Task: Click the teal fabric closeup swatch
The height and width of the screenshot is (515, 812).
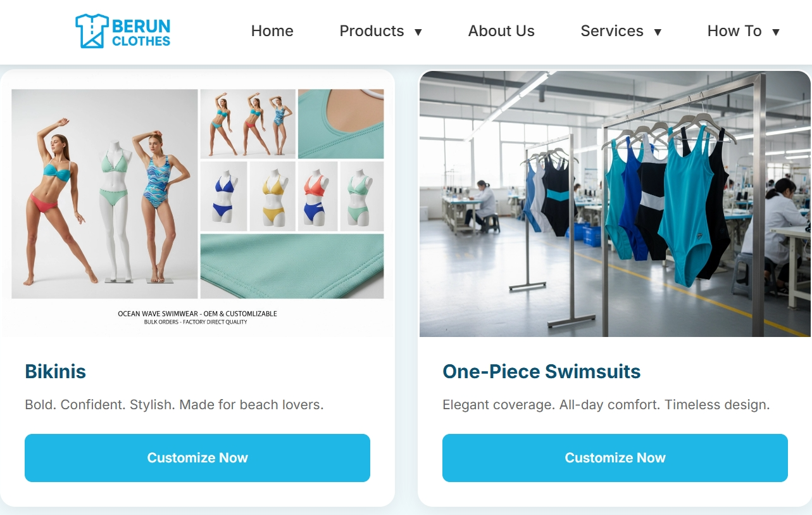Action: [292, 266]
